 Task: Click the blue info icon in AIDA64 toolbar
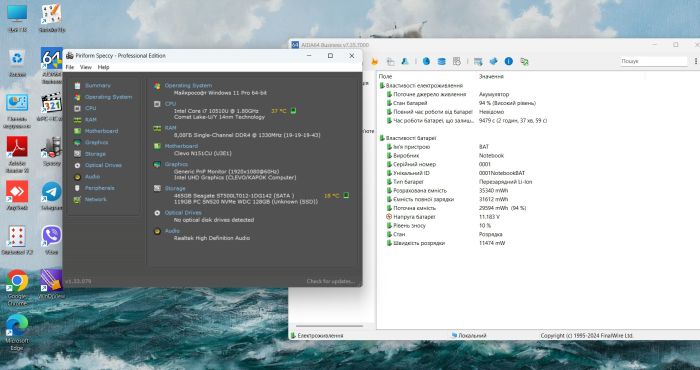508,61
